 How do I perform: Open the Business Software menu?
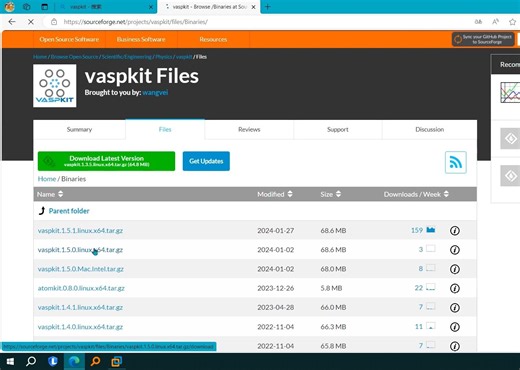(x=141, y=39)
